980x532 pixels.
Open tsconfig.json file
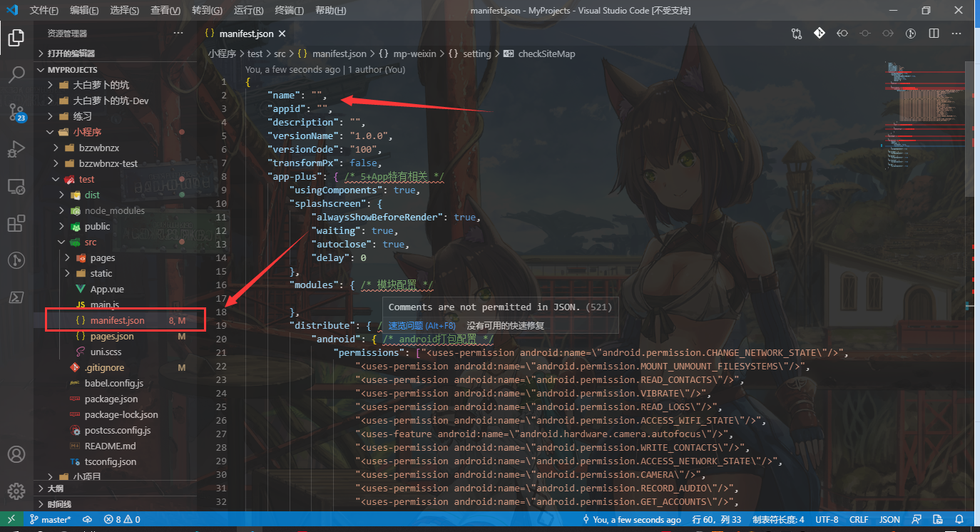[x=116, y=461]
